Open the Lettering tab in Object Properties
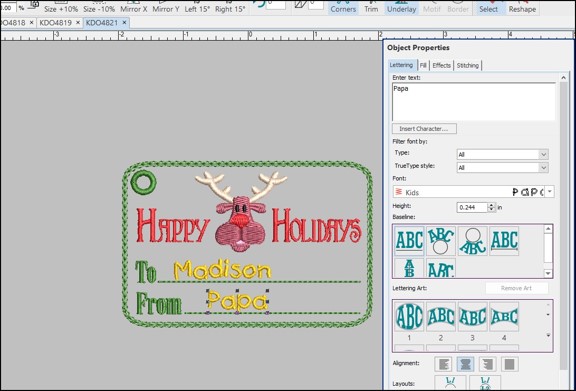The image size is (576, 391). pos(401,65)
